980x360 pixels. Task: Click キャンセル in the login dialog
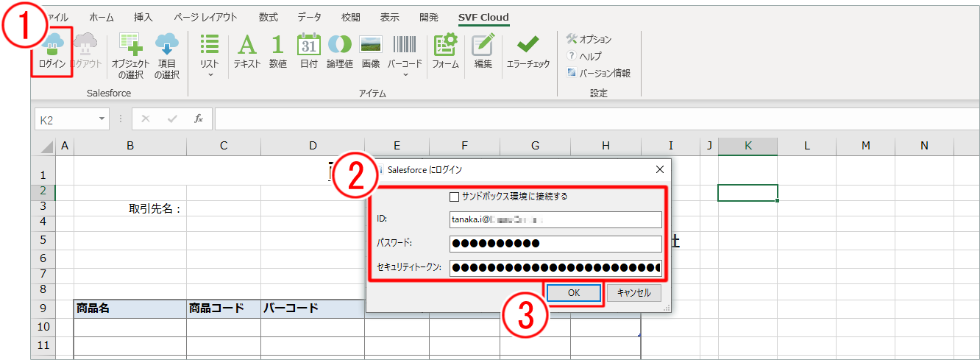633,292
